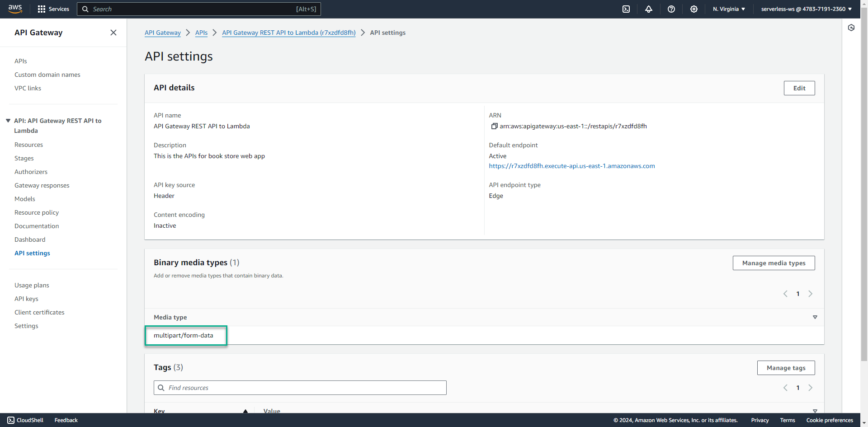This screenshot has width=868, height=427.
Task: Open the settings gear in top bar
Action: pos(694,9)
